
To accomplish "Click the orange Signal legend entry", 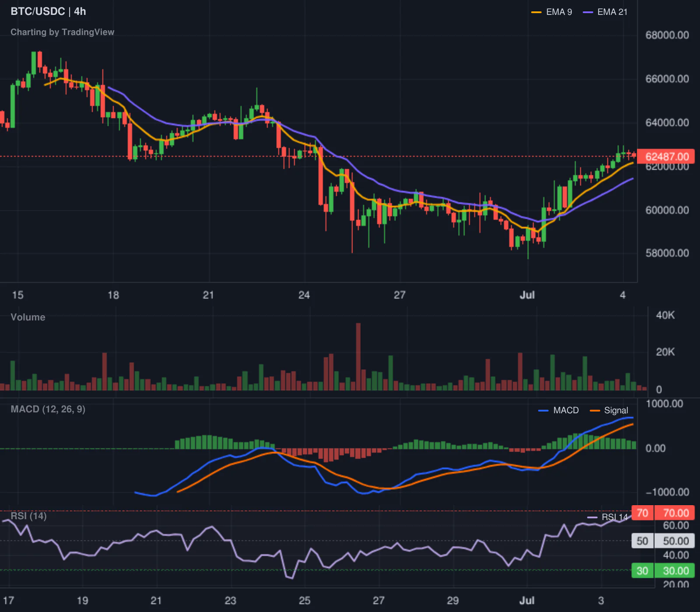I will 609,410.
